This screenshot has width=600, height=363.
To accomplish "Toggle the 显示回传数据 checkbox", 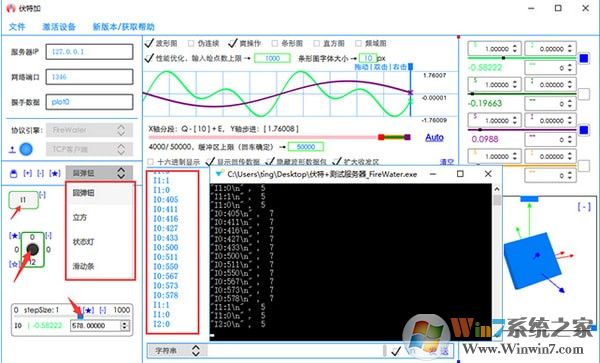I will pos(210,161).
